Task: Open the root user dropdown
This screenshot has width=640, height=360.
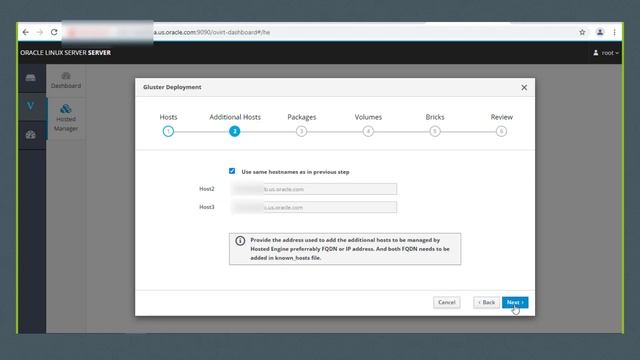Action: click(x=606, y=53)
